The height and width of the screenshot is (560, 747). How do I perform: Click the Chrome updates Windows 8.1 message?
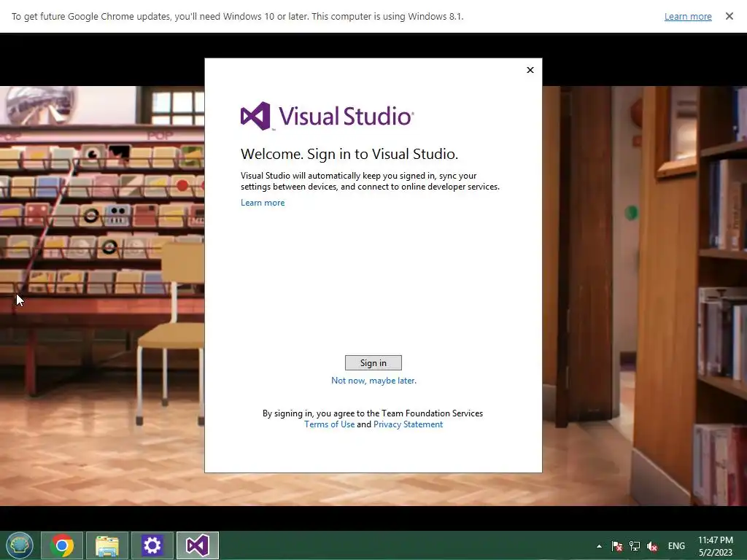pos(237,17)
